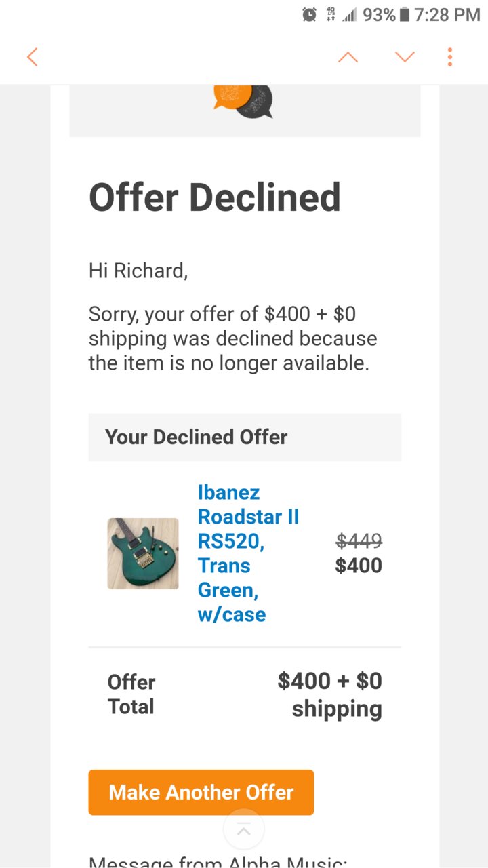Go to next email with down chevron
Image resolution: width=488 pixels, height=868 pixels.
(405, 57)
